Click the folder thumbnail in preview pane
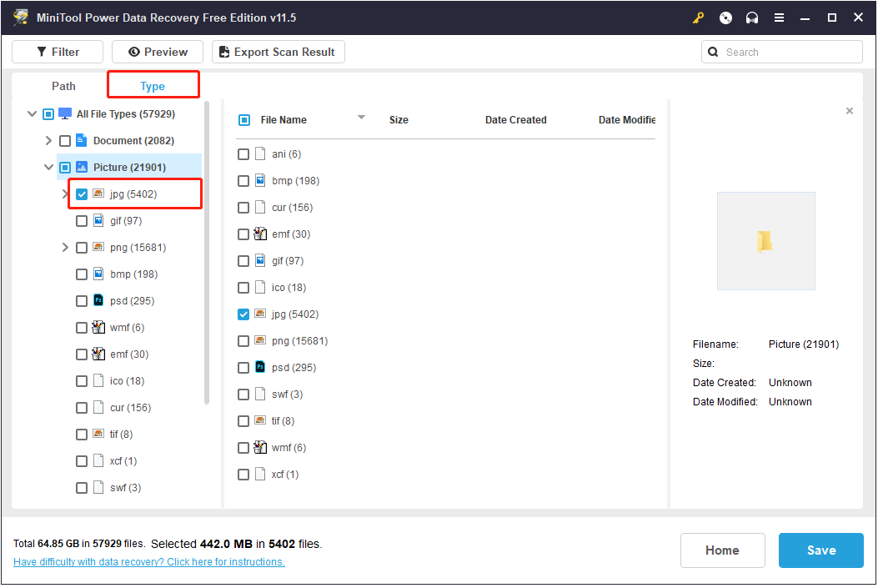Screen dimensions: 878x588 765,242
